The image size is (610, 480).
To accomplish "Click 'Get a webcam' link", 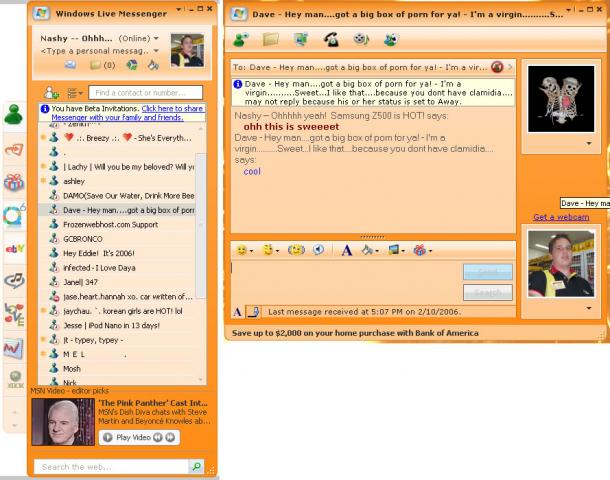I will pos(561,217).
